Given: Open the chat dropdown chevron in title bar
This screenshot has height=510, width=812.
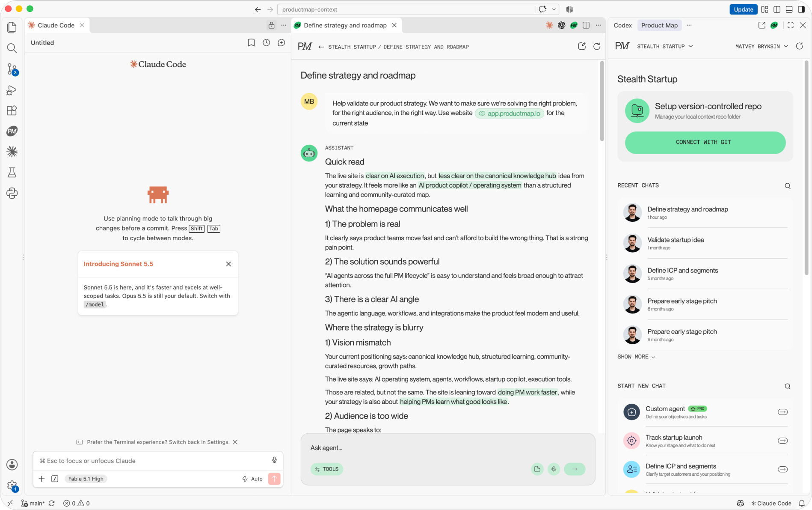Looking at the screenshot, I should 554,9.
